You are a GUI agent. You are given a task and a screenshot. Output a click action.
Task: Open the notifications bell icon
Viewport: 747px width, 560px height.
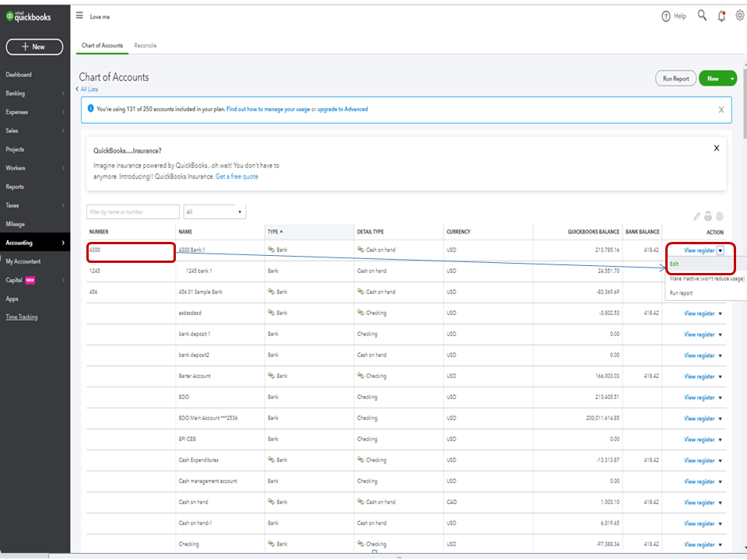coord(722,16)
